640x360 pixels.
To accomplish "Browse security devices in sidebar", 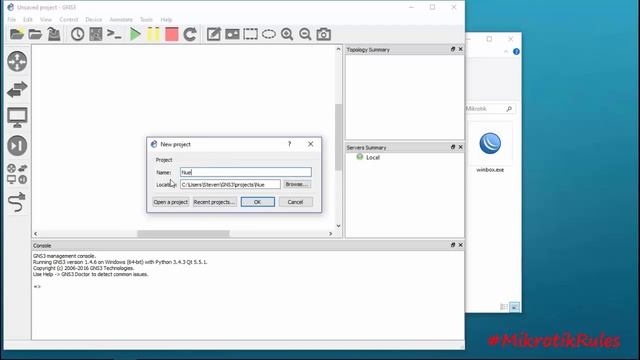I will 17,146.
